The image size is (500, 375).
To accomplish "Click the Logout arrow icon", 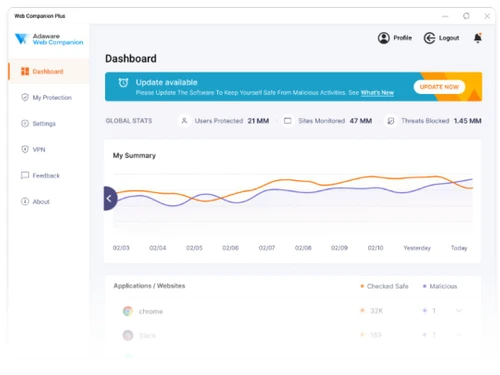I will [429, 38].
